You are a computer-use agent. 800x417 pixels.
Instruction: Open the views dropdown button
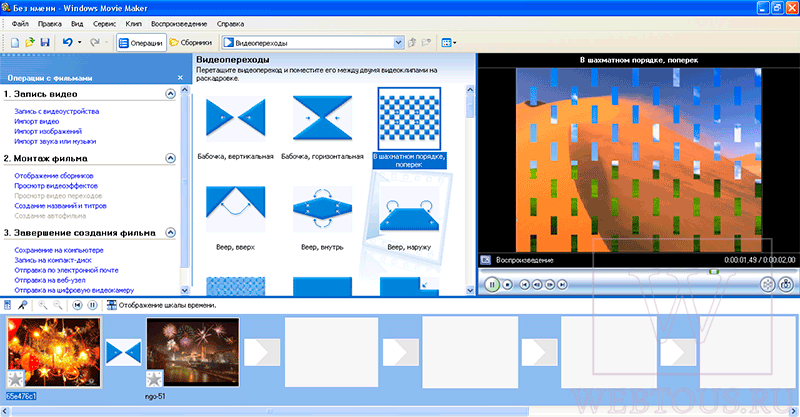[448, 43]
